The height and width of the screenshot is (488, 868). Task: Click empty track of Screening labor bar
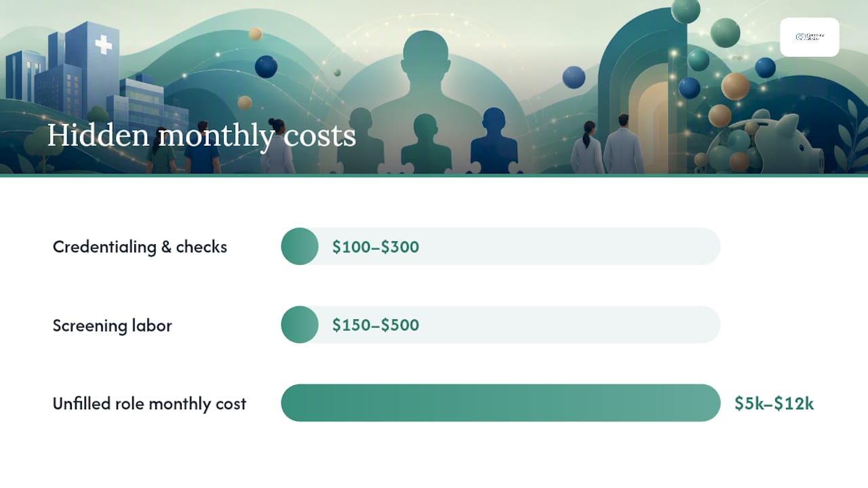pos(570,325)
